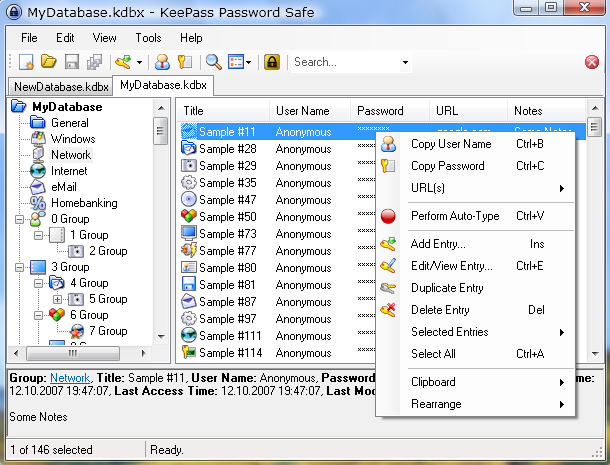Select the Sample #77 entry

[x=228, y=251]
